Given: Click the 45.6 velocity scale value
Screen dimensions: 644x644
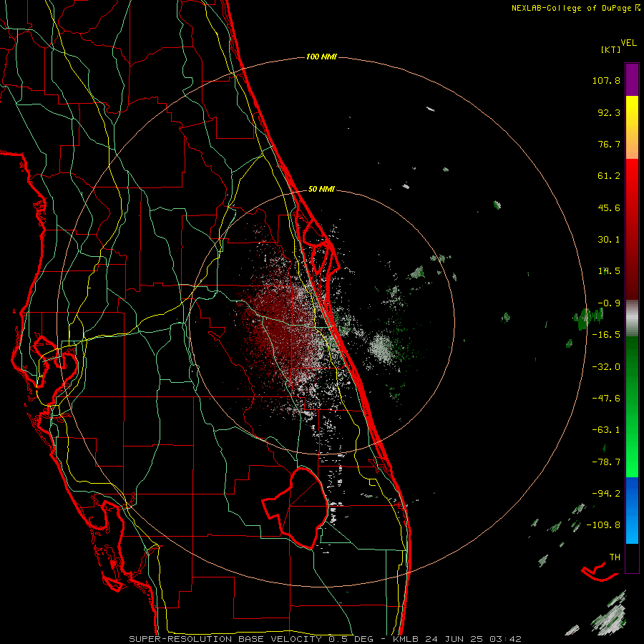Looking at the screenshot, I should [x=609, y=208].
